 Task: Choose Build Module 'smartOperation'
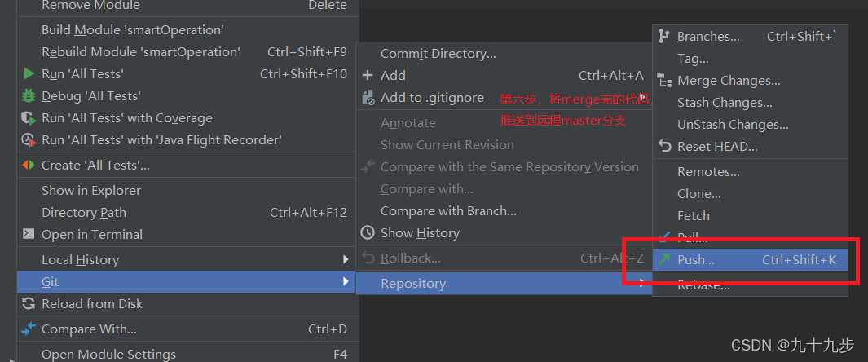(187, 30)
